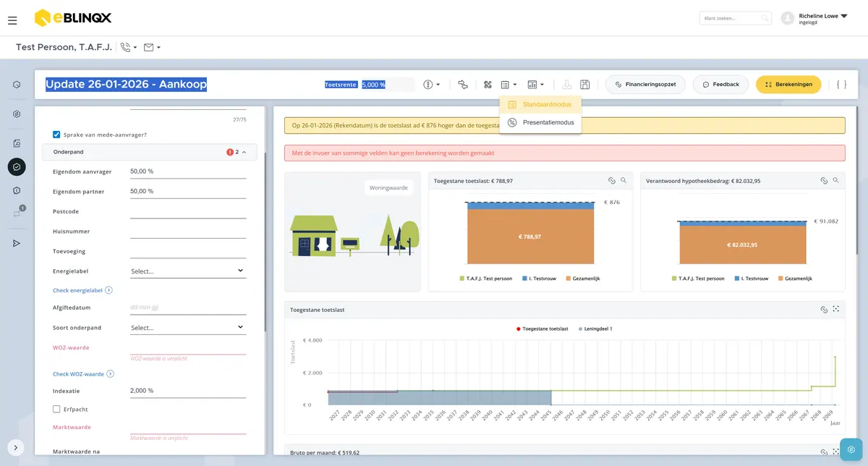Select Standaardmodus from the mode menu
This screenshot has height=466, width=868.
tap(540, 104)
